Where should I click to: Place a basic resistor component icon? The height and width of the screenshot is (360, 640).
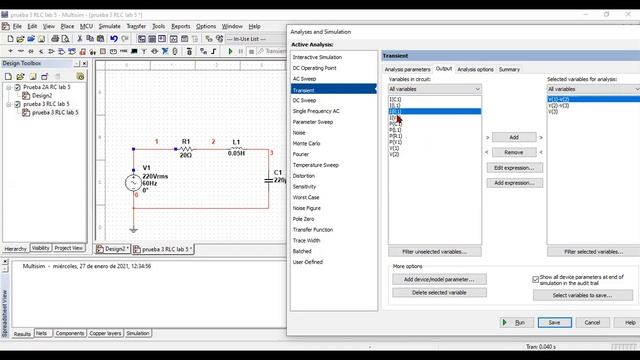coord(20,51)
